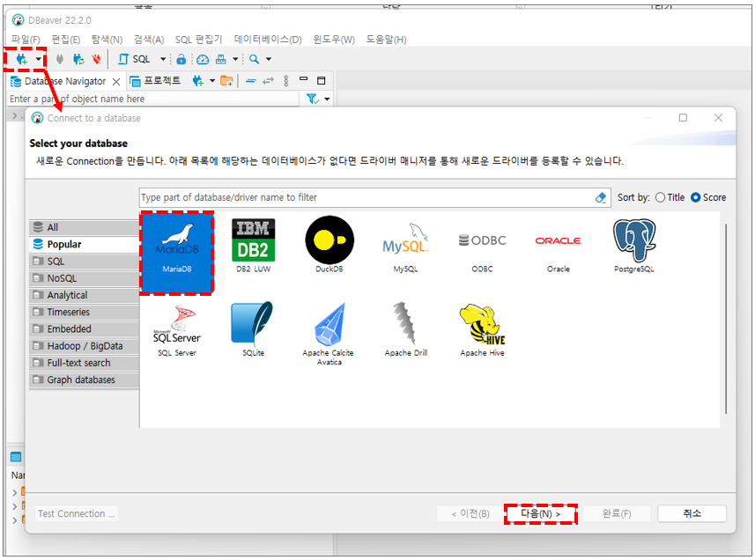
Task: Select the Popular category
Action: pos(85,245)
